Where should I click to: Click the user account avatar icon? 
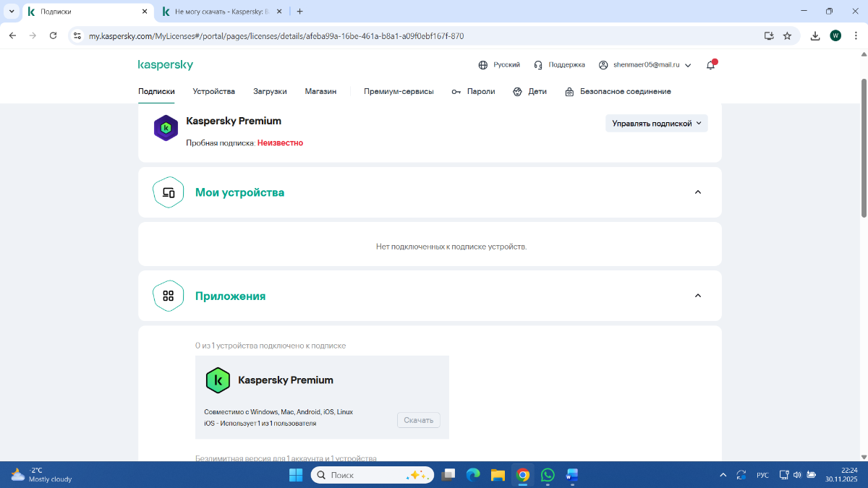point(603,65)
